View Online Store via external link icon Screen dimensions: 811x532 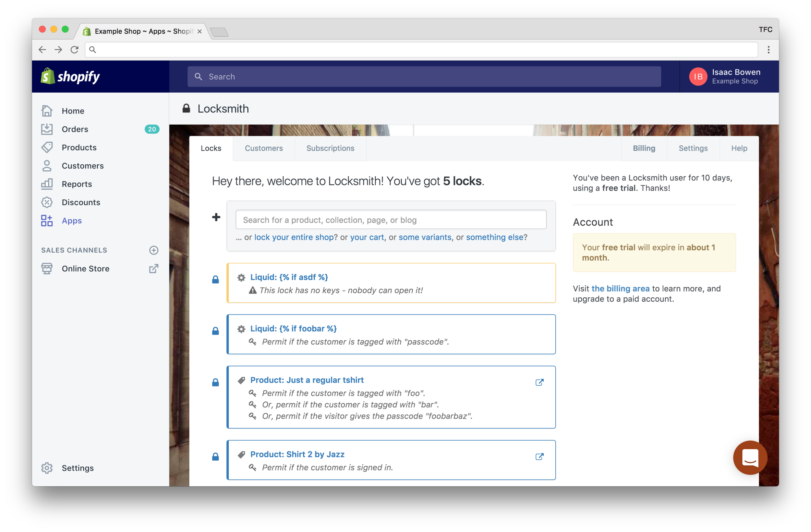coord(154,269)
